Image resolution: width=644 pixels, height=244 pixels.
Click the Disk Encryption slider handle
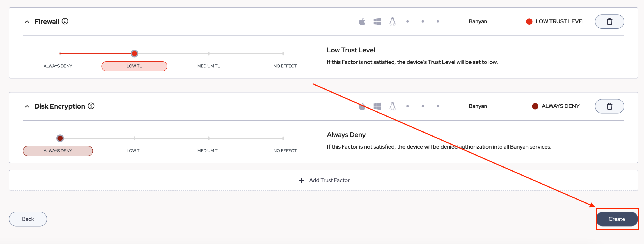pyautogui.click(x=60, y=138)
